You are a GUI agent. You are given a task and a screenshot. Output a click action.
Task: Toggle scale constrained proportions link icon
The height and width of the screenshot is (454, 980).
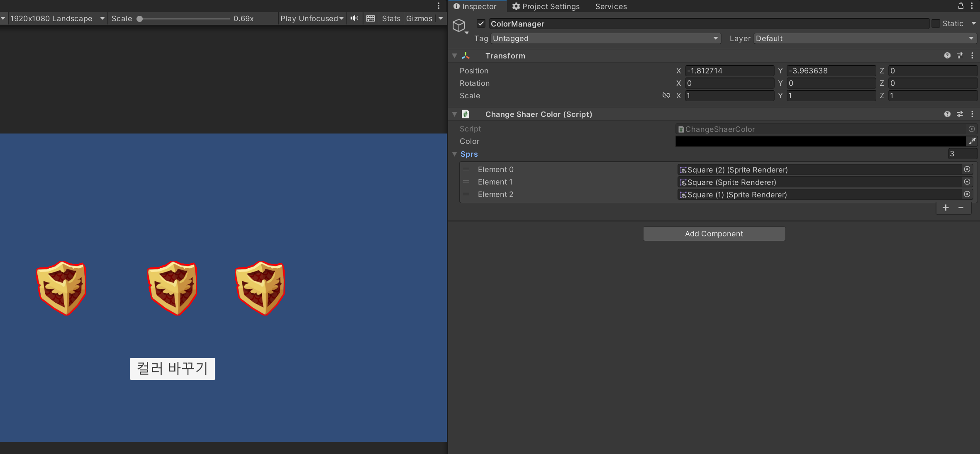666,96
